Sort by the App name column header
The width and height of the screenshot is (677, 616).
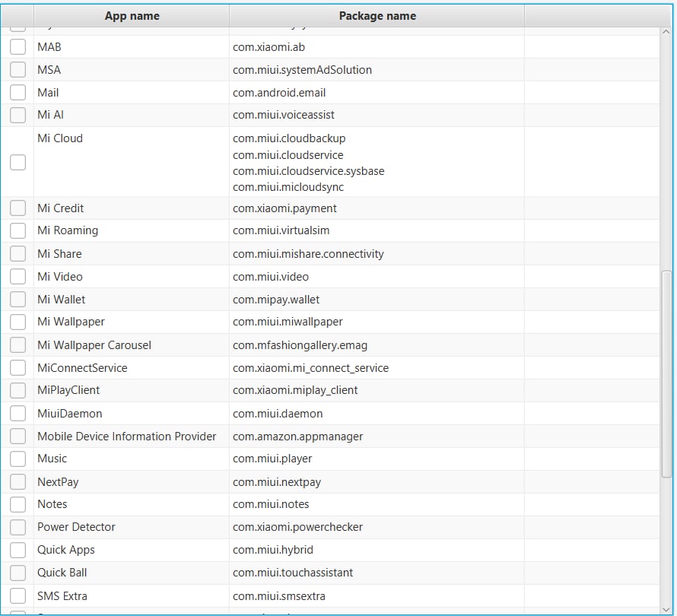132,16
